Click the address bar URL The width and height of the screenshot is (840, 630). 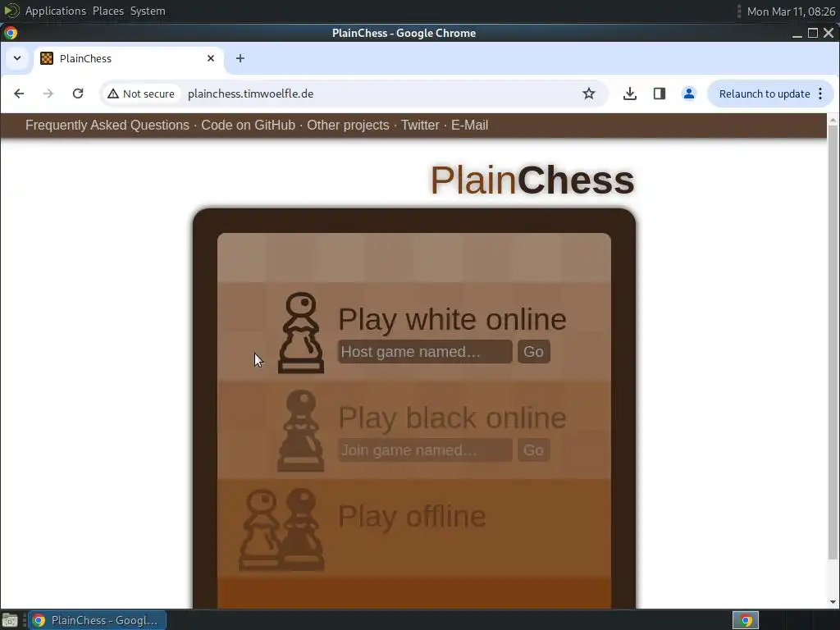click(x=251, y=94)
